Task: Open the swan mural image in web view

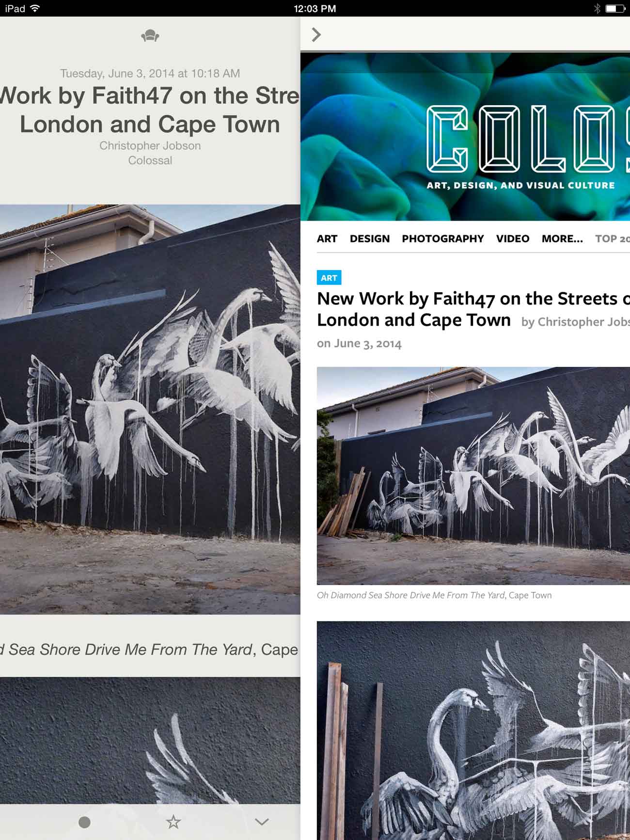Action: [x=473, y=476]
